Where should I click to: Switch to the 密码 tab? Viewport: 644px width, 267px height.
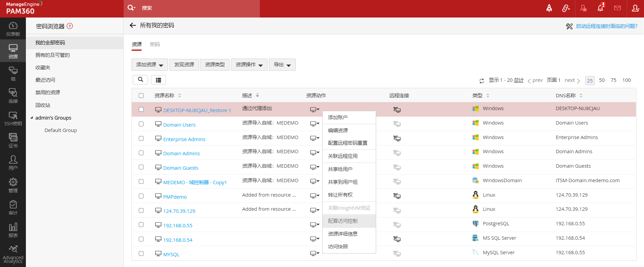[x=155, y=44]
